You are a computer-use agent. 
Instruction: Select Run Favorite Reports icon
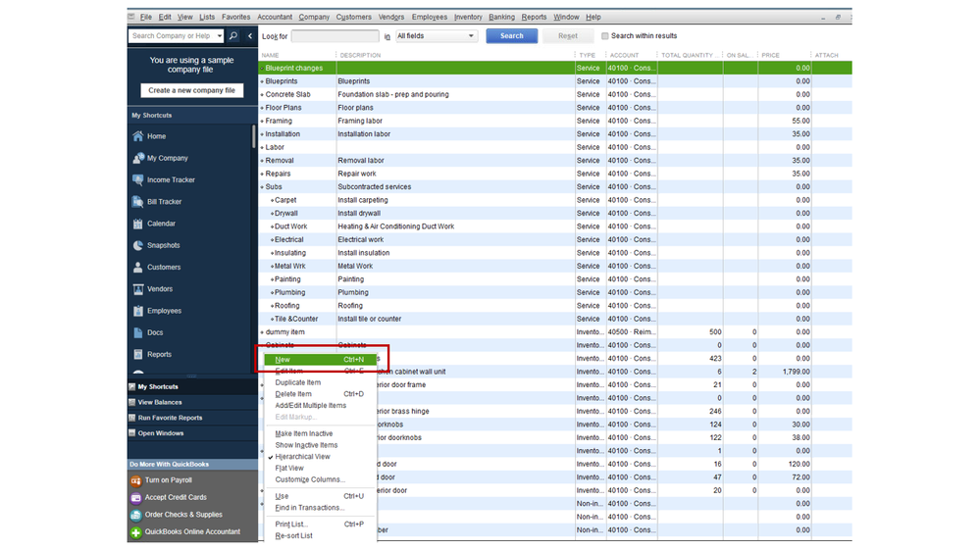coord(131,418)
